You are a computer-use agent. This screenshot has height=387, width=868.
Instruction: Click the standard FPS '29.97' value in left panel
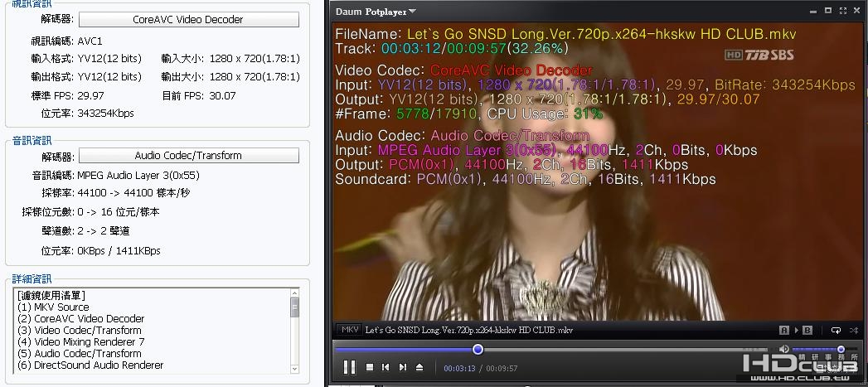tap(91, 96)
